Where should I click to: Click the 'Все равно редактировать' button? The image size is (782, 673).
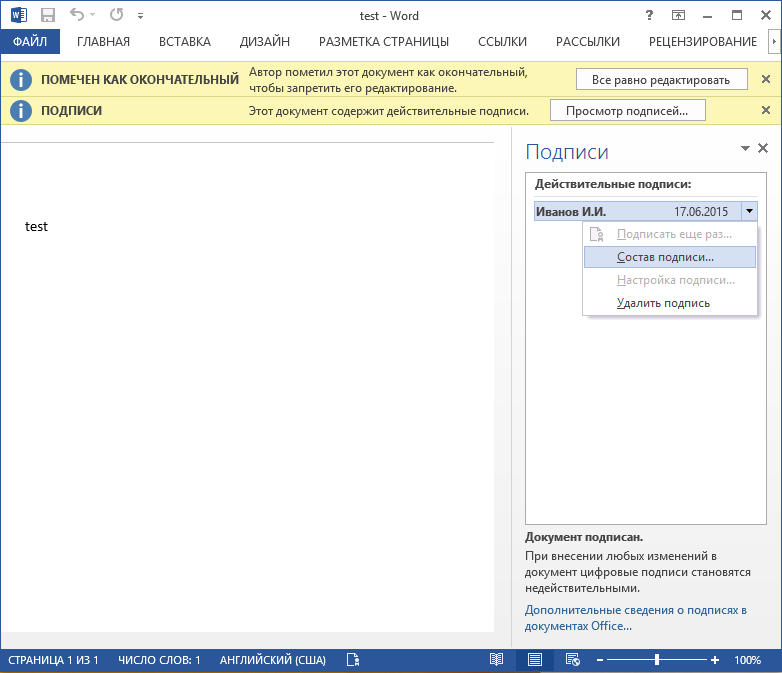(x=661, y=79)
